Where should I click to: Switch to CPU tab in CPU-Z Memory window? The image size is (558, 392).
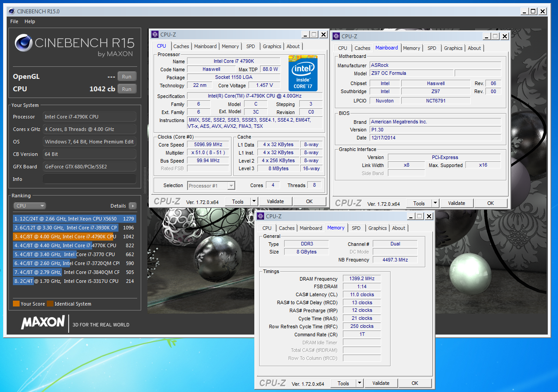(267, 228)
